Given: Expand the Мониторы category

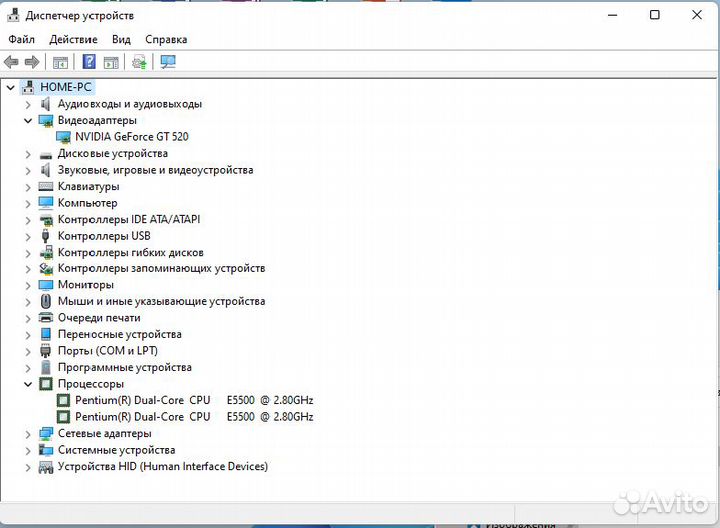Looking at the screenshot, I should pyautogui.click(x=28, y=286).
